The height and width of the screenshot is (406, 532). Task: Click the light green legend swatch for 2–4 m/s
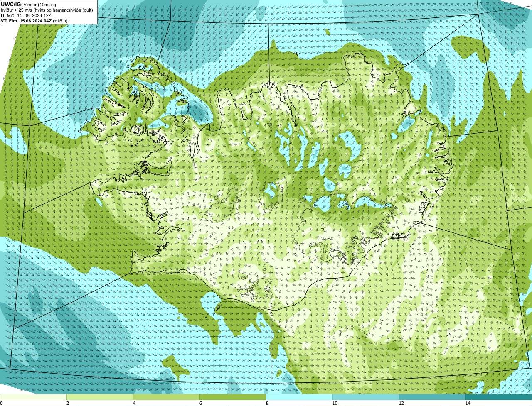pyautogui.click(x=100, y=397)
